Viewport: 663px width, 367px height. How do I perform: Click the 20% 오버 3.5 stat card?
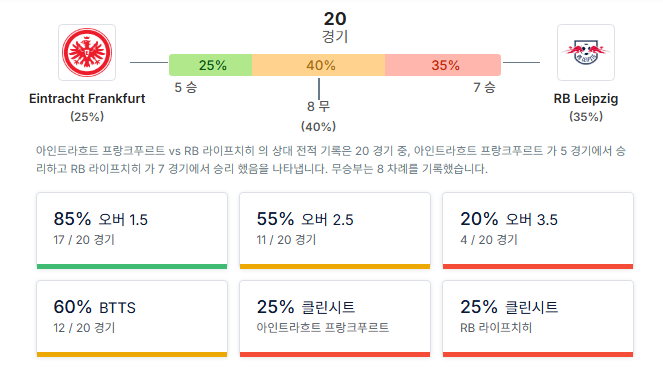tap(538, 230)
